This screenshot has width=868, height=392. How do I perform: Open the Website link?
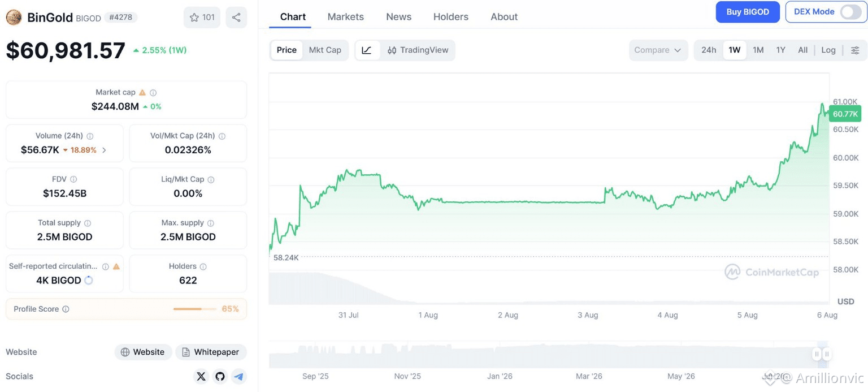tap(143, 352)
